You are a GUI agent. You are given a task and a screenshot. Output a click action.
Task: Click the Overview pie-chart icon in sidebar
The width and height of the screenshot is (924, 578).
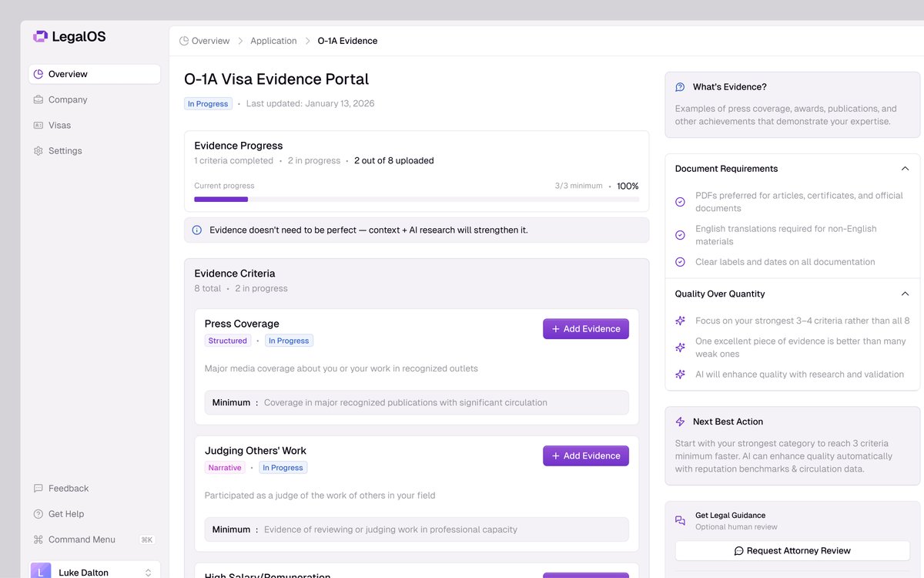pyautogui.click(x=38, y=74)
